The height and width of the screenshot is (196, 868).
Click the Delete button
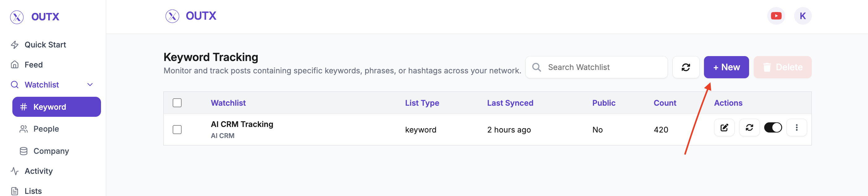click(782, 67)
